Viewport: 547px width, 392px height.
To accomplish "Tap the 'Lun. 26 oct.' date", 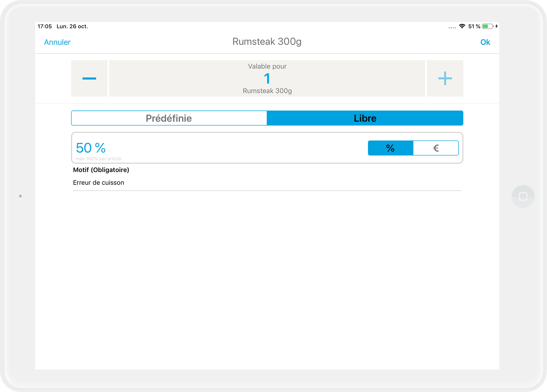I will (x=72, y=26).
